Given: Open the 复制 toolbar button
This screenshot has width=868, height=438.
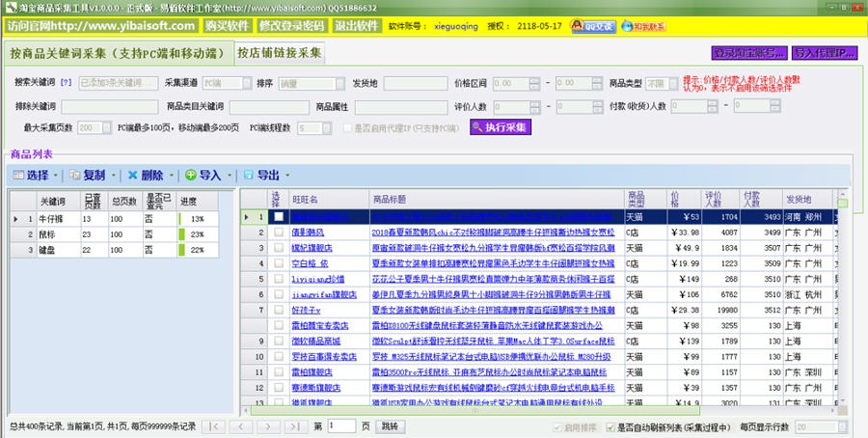Looking at the screenshot, I should pos(88,176).
